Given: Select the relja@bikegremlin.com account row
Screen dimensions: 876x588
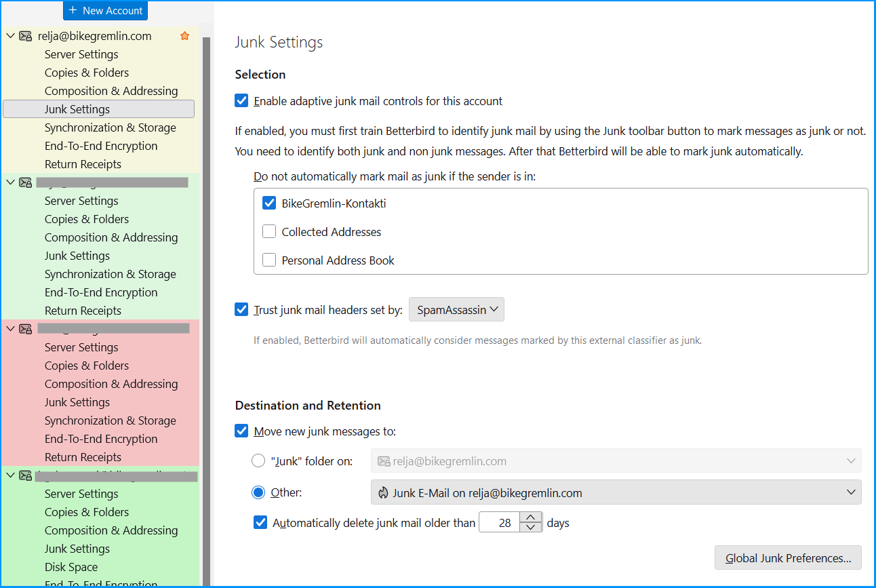Looking at the screenshot, I should pyautogui.click(x=100, y=36).
